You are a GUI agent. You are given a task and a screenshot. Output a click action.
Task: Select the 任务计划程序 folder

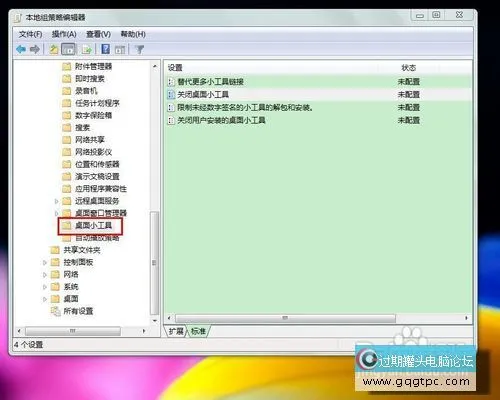[91, 103]
